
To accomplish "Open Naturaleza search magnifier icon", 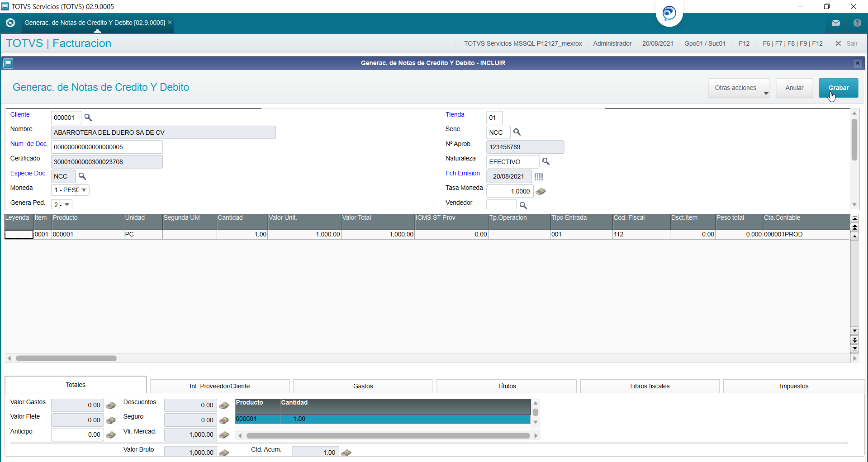I will (546, 161).
